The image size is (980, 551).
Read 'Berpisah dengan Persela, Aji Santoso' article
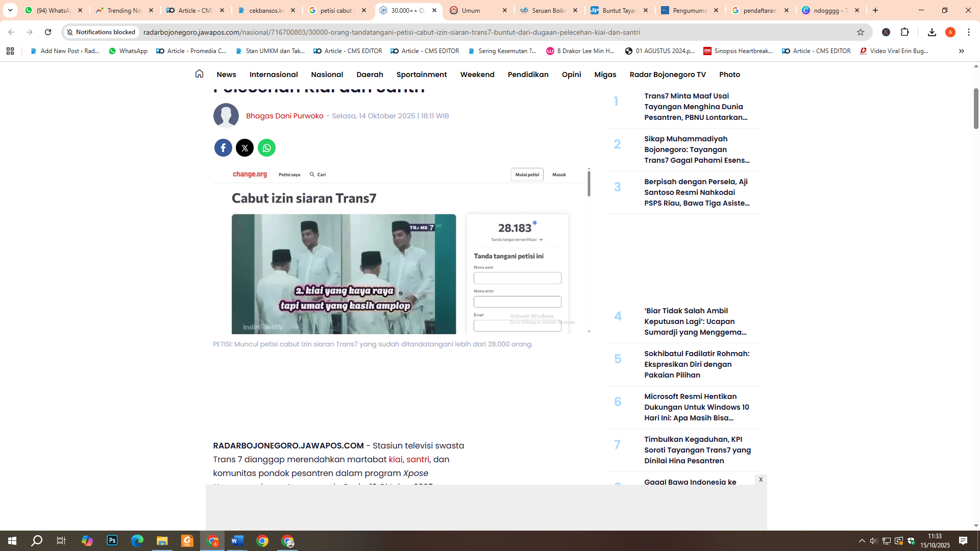pos(697,192)
